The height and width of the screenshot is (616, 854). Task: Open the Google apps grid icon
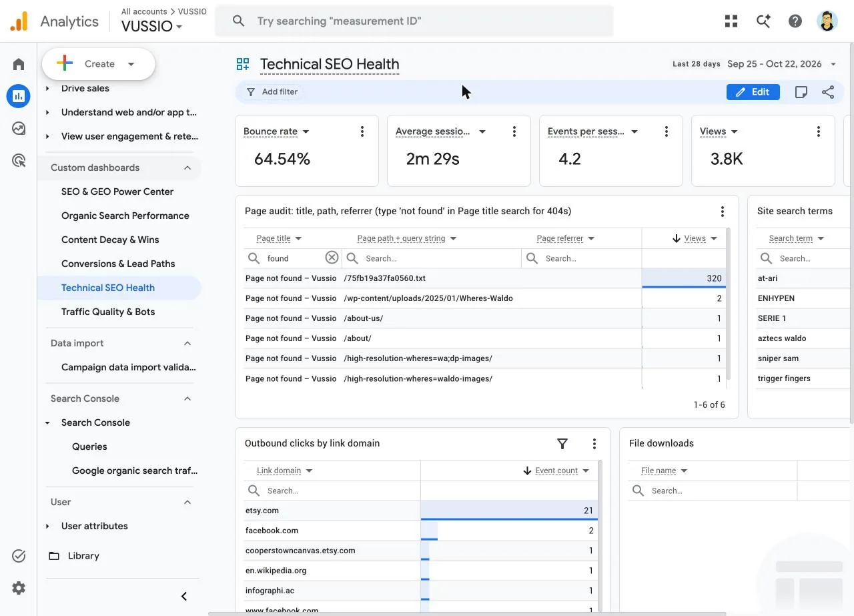731,21
